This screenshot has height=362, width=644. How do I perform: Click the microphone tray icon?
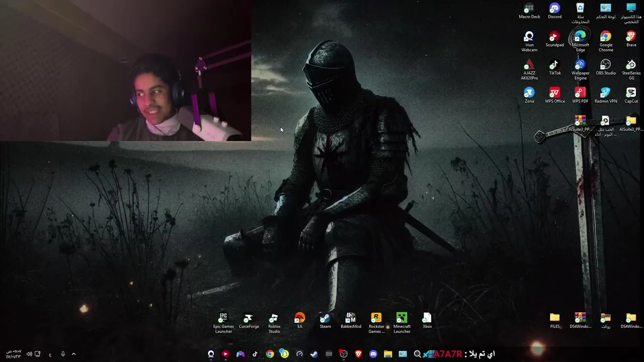click(x=63, y=354)
